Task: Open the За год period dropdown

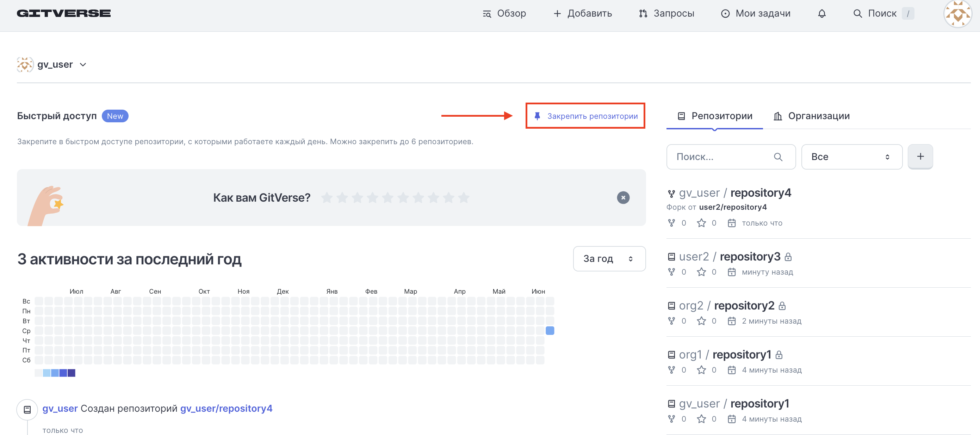Action: pyautogui.click(x=609, y=259)
